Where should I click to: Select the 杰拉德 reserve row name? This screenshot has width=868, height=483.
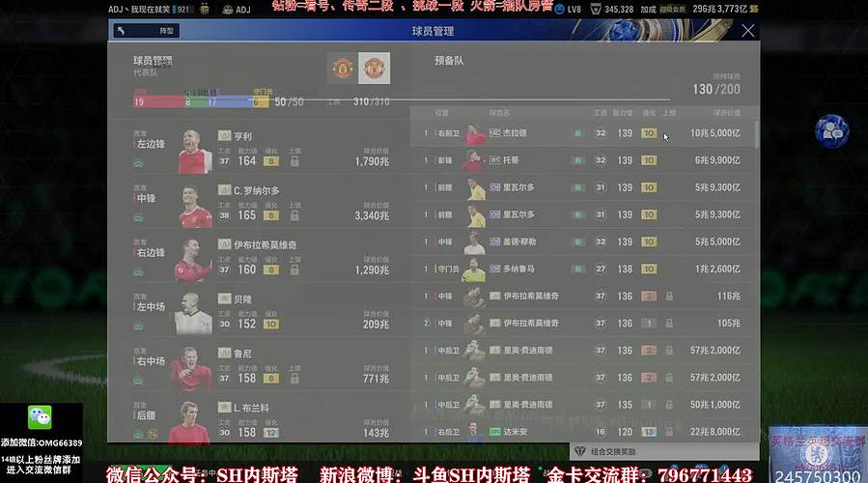tap(515, 133)
